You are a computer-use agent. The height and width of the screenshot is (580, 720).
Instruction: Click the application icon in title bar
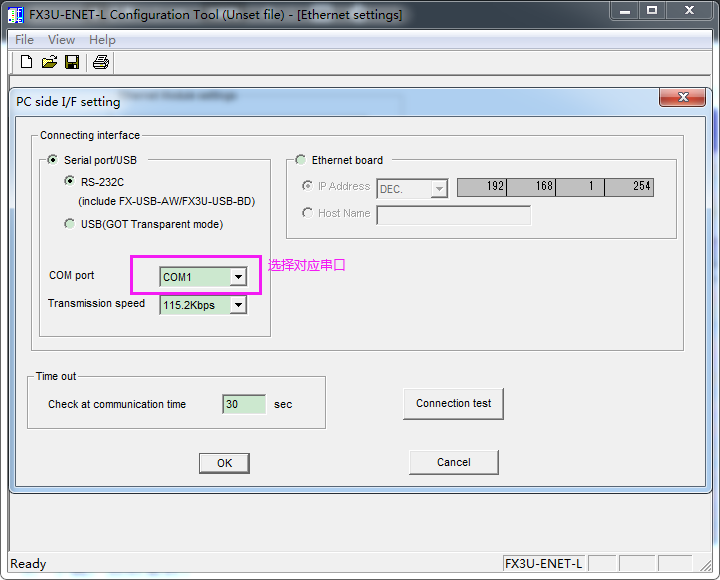[15, 15]
